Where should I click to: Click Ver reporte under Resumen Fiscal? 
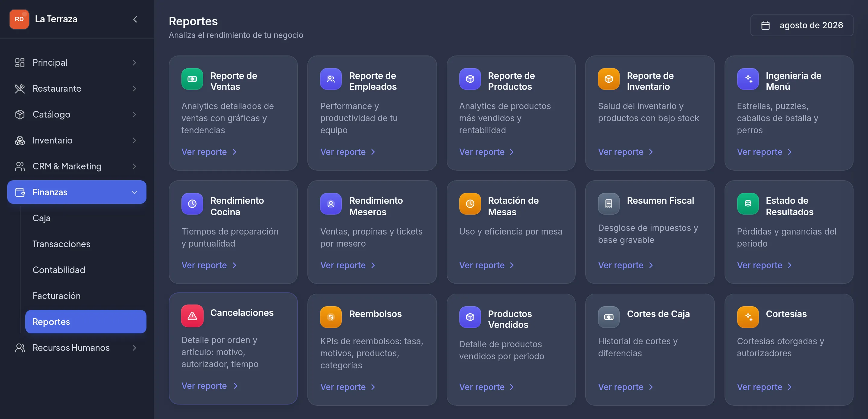626,265
